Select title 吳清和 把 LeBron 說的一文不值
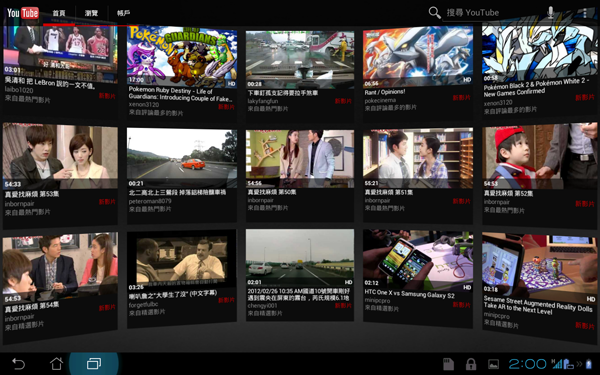Image resolution: width=600 pixels, height=375 pixels. pyautogui.click(x=50, y=82)
